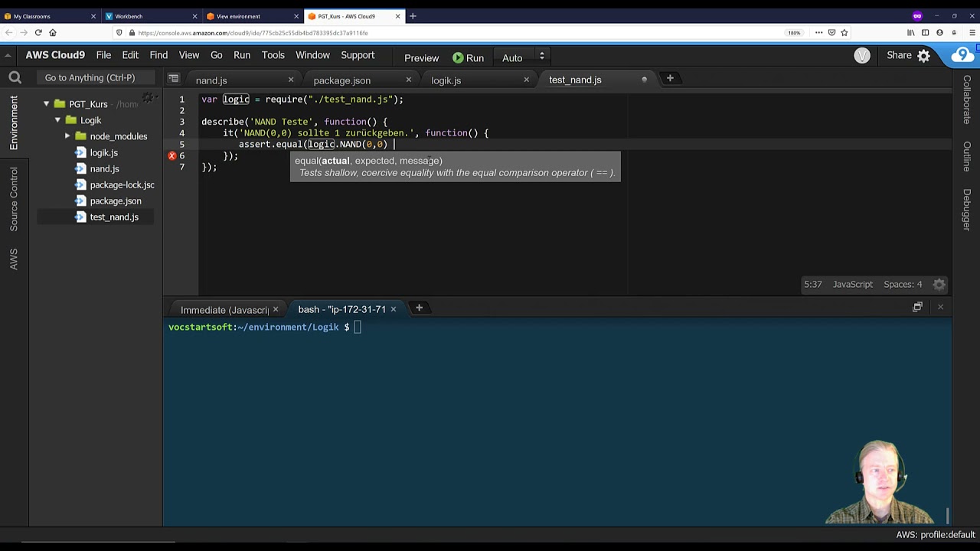Click the AWS Cloud9 logo menu

(x=55, y=55)
